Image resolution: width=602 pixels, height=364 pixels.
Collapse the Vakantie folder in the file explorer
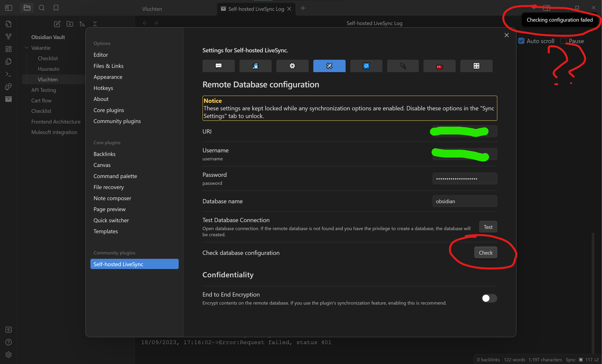[x=27, y=48]
